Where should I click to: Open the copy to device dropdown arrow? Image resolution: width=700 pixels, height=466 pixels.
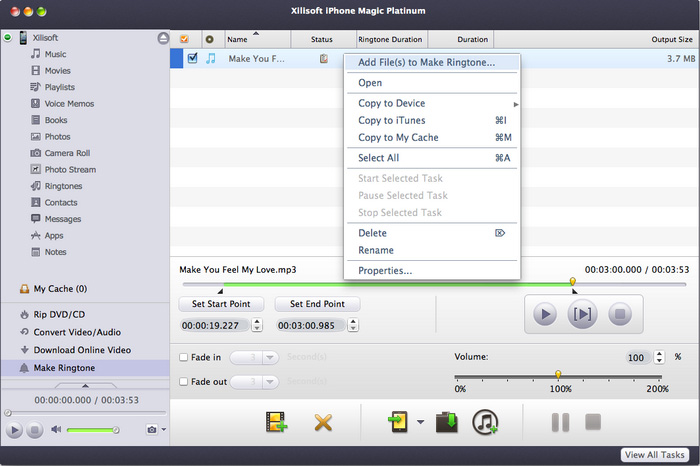[x=421, y=421]
